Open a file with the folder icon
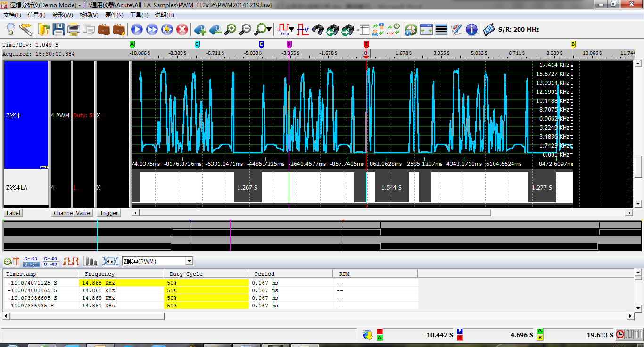The image size is (644, 347). (43, 30)
